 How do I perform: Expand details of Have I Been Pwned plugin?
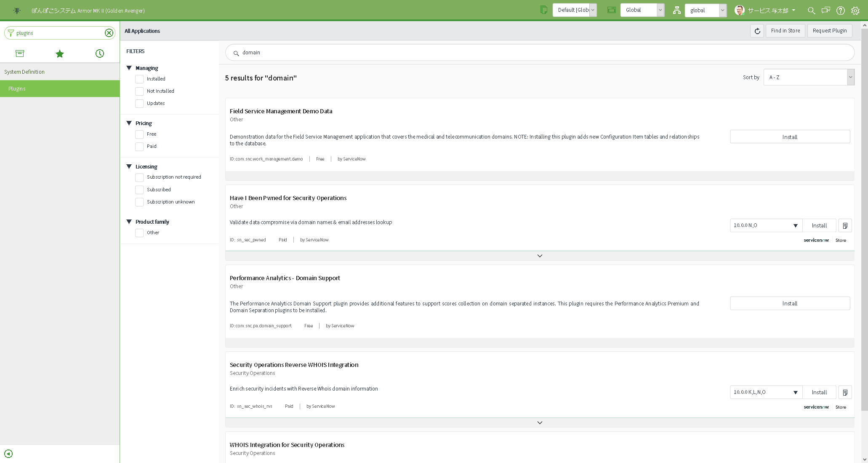(x=539, y=256)
